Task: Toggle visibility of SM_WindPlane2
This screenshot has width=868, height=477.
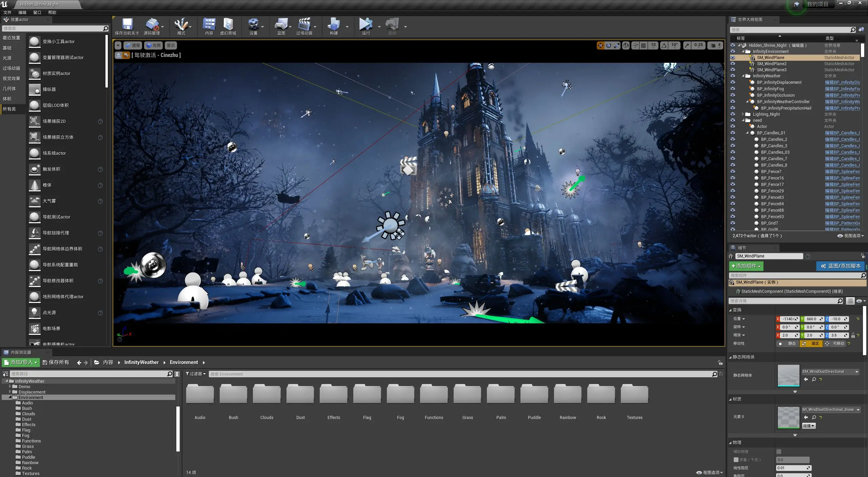Action: tap(732, 63)
